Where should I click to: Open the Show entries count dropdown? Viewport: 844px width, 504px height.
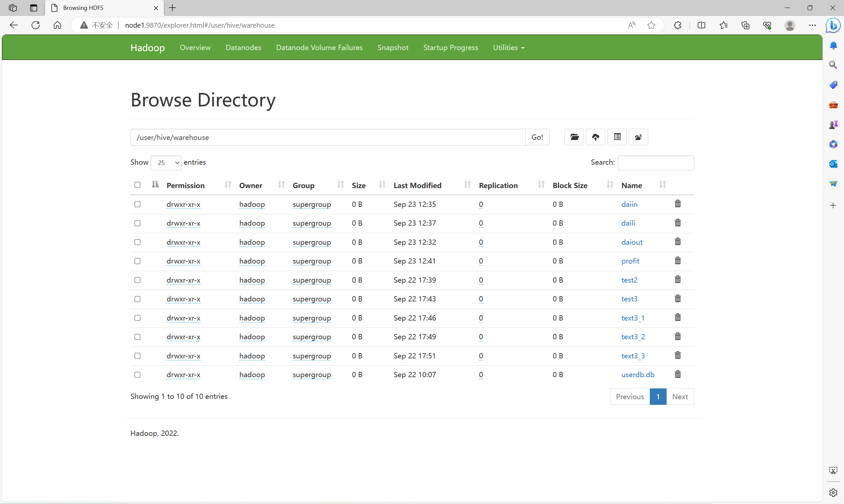(x=166, y=163)
